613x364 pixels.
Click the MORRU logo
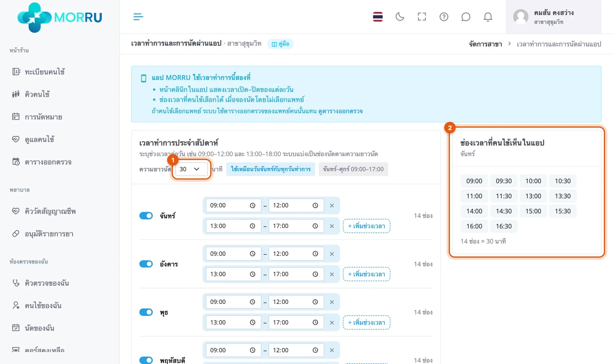tap(60, 17)
